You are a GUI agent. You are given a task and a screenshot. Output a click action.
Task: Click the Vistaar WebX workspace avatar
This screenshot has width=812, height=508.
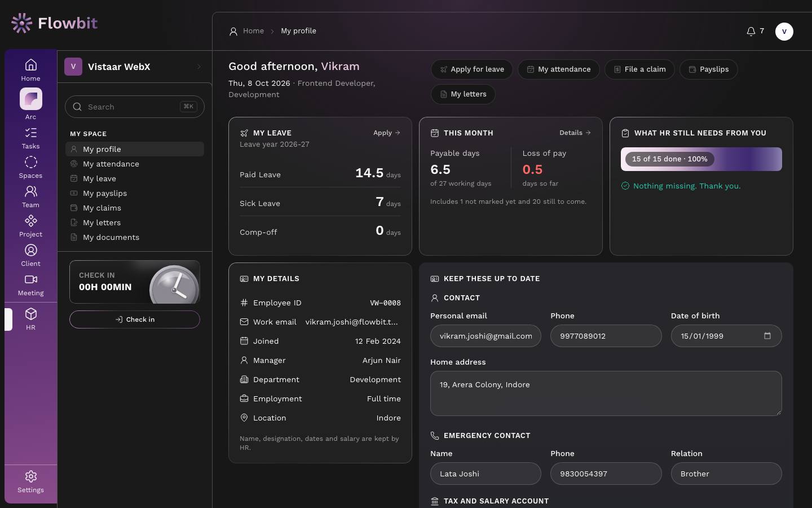tap(73, 67)
